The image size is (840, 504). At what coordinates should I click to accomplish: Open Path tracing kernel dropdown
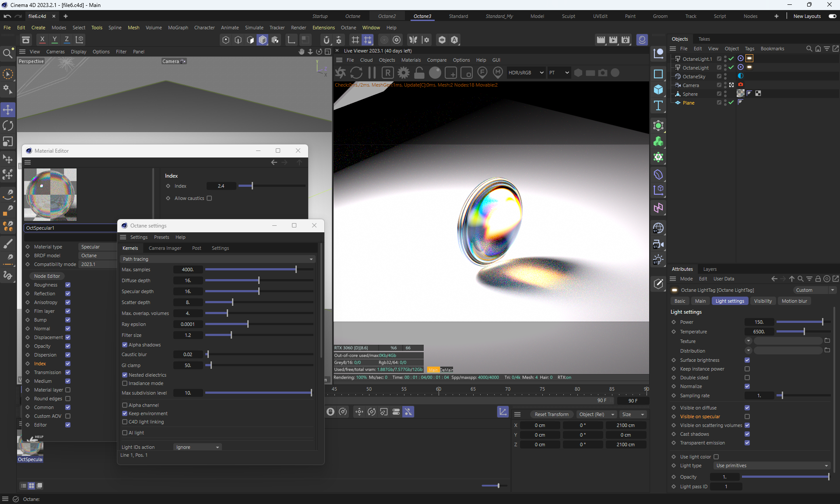click(x=218, y=259)
